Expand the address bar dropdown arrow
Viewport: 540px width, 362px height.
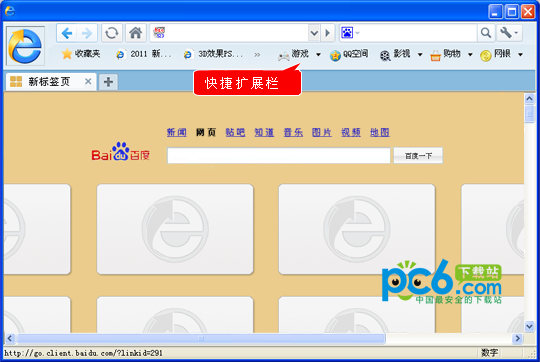pos(314,33)
